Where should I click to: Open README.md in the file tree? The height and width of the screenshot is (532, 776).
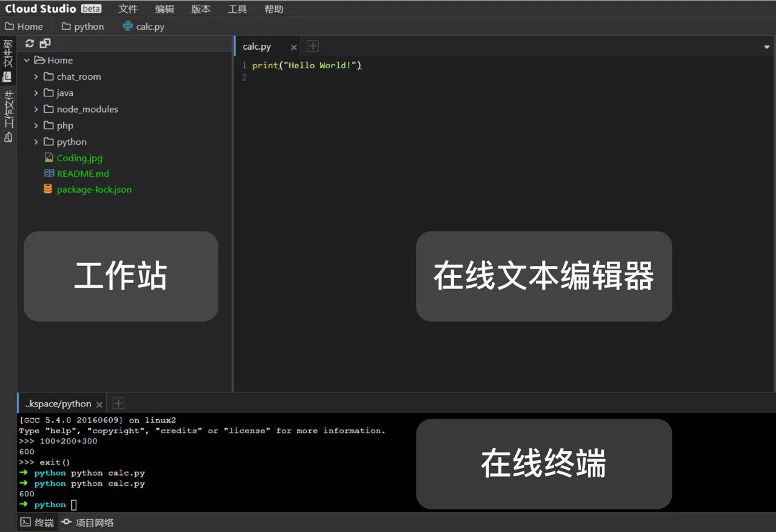[82, 174]
